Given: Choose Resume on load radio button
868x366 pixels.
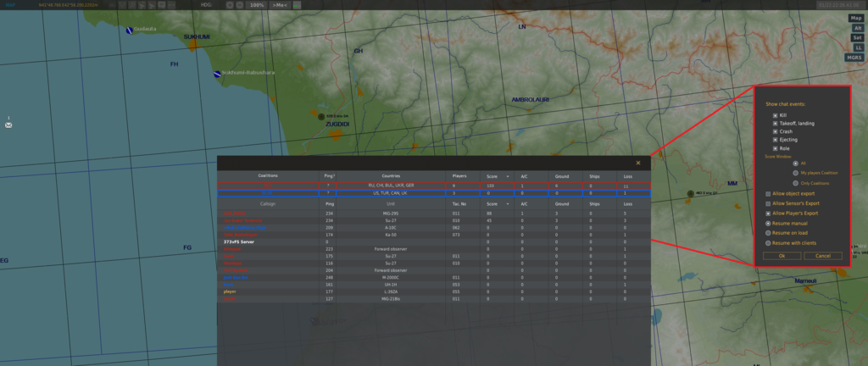Looking at the screenshot, I should (x=768, y=233).
